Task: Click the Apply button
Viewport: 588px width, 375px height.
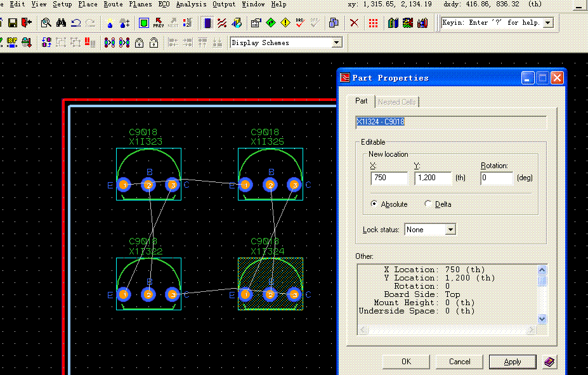Action: [513, 362]
